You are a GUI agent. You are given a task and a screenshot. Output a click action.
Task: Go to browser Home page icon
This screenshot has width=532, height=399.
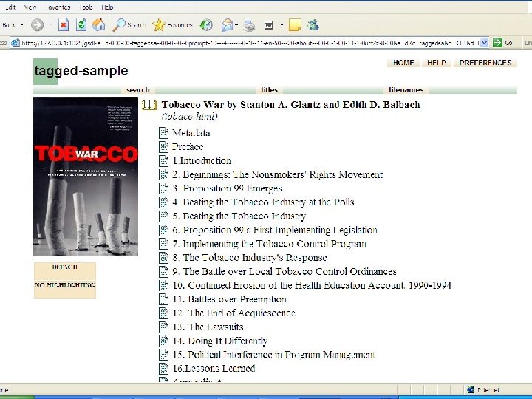click(99, 25)
